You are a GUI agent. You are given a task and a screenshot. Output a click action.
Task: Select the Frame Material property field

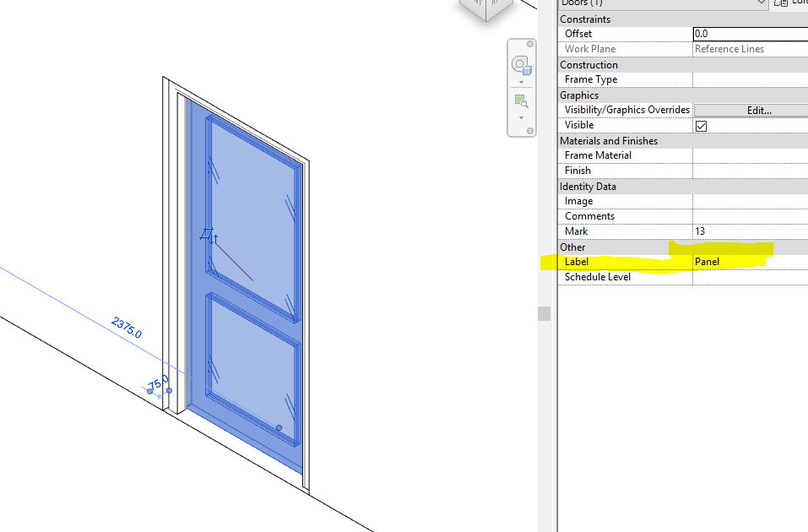point(747,155)
